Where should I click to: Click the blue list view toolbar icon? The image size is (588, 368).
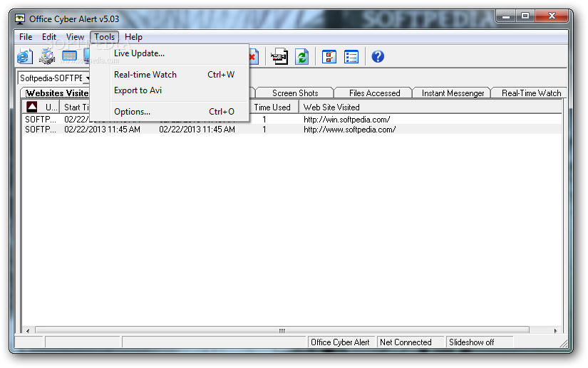coord(351,56)
